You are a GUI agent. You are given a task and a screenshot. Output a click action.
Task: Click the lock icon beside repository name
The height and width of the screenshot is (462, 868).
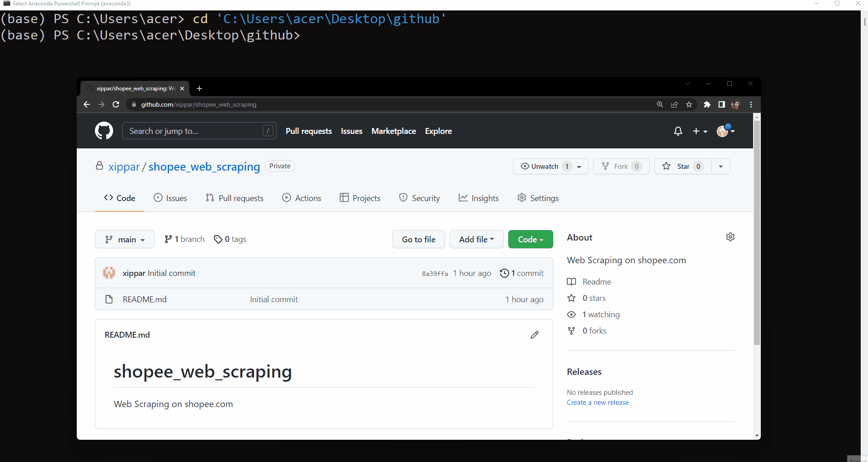(x=99, y=166)
